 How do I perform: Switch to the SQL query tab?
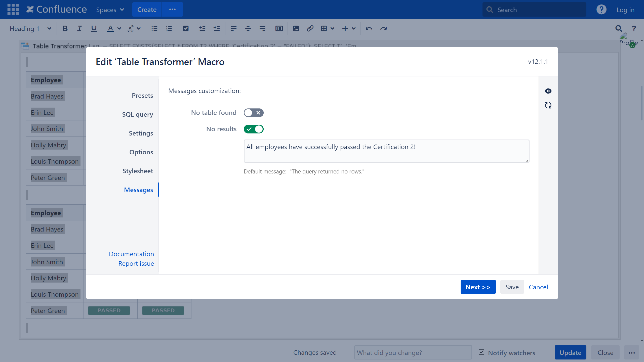137,114
